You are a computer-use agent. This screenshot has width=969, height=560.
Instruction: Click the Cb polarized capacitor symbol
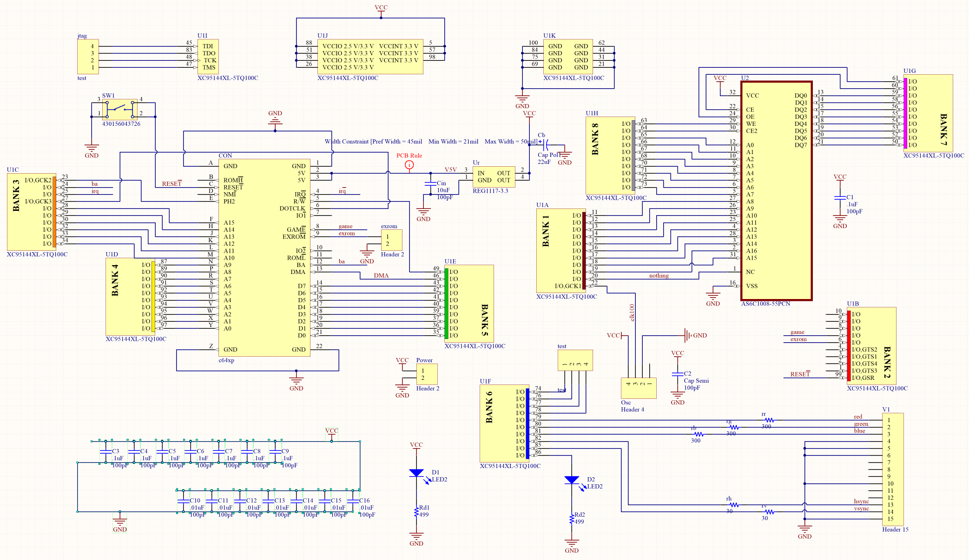[546, 144]
